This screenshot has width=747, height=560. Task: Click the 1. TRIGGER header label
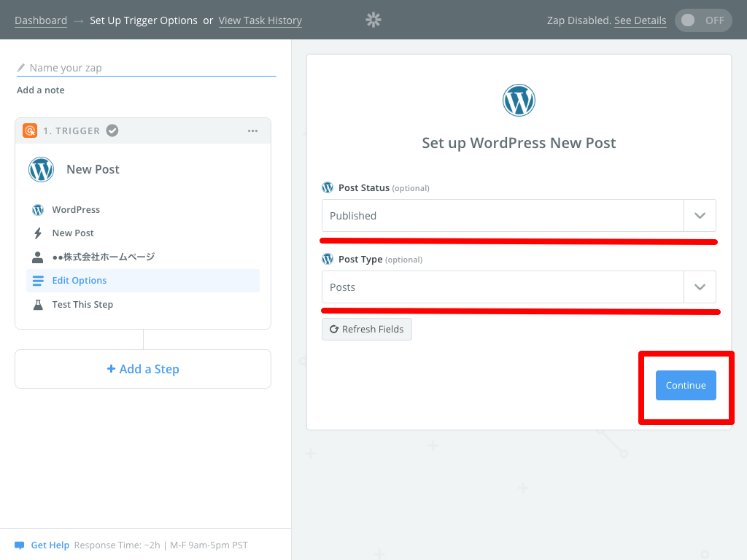[71, 131]
